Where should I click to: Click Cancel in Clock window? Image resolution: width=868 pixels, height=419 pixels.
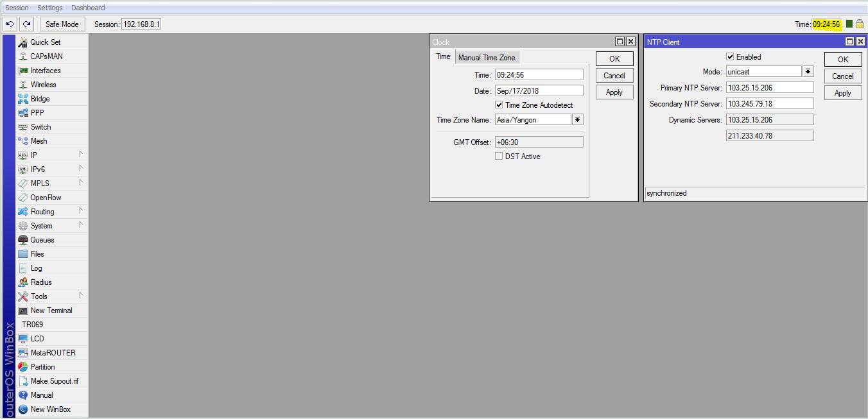click(614, 76)
